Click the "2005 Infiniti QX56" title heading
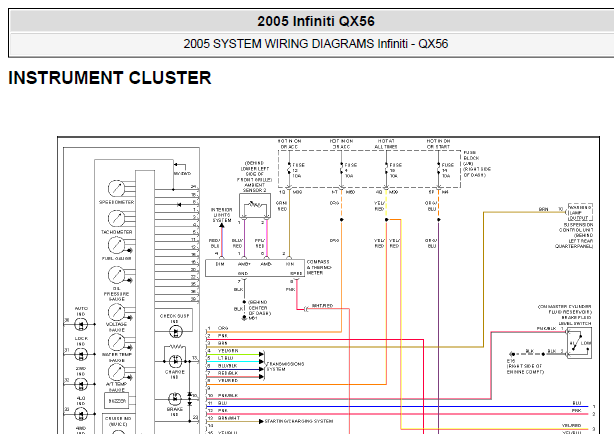 click(316, 21)
